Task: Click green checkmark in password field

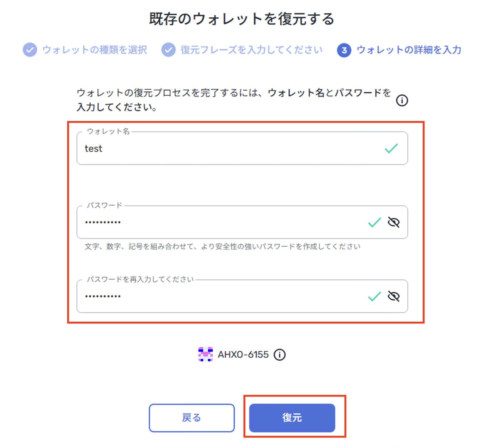Action: click(374, 223)
